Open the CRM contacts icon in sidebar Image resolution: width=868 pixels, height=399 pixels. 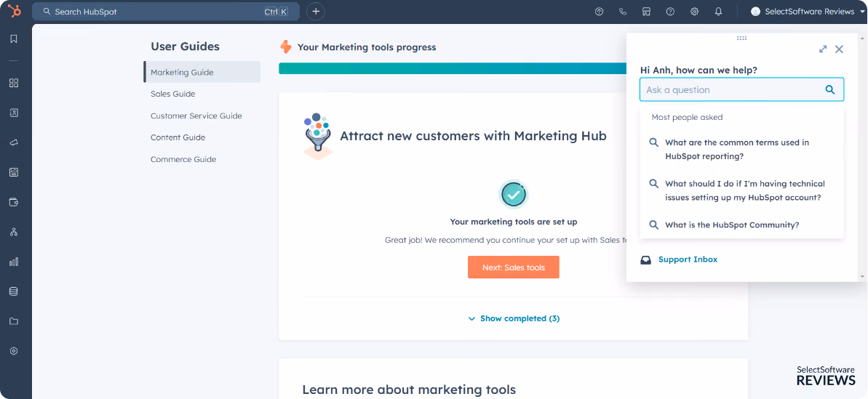click(x=14, y=113)
